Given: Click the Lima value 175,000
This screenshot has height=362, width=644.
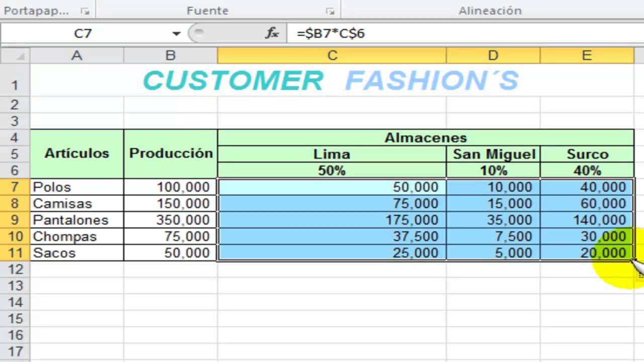Looking at the screenshot, I should [x=332, y=220].
